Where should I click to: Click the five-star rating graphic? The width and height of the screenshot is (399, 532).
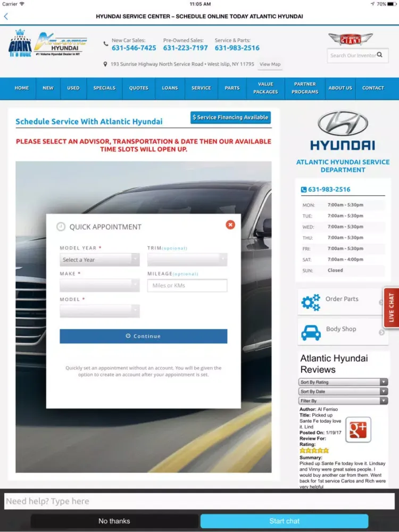click(x=314, y=451)
